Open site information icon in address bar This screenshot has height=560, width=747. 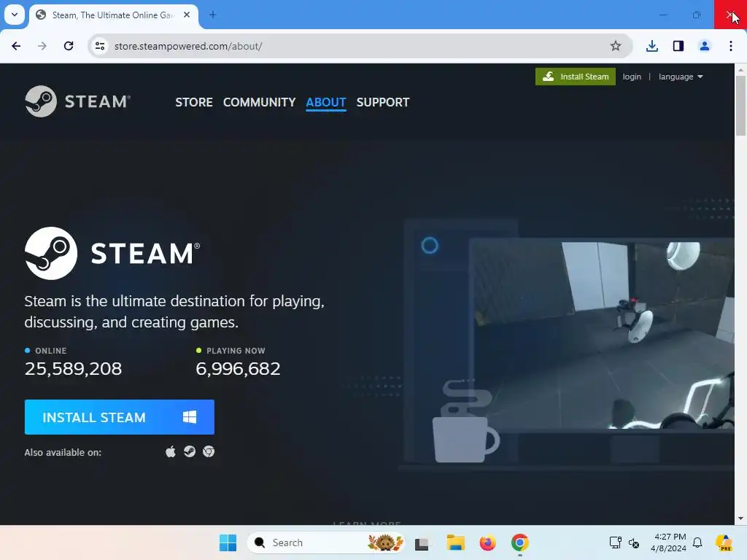pyautogui.click(x=100, y=46)
